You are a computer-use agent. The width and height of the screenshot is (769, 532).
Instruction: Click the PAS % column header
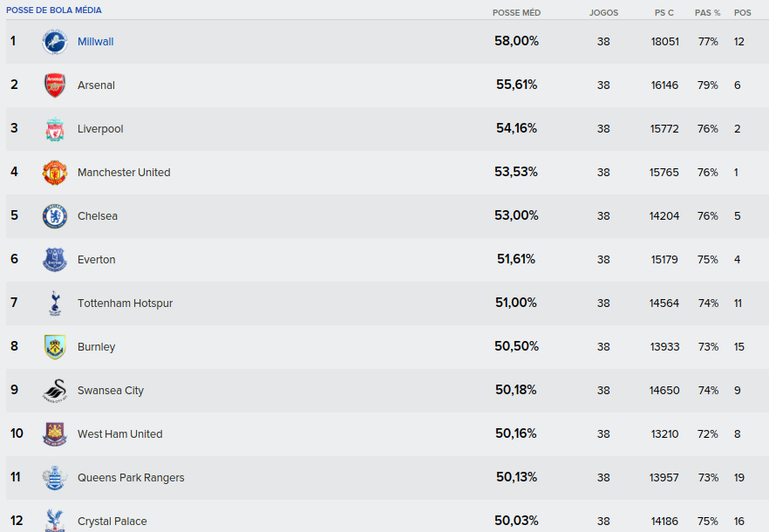click(707, 13)
